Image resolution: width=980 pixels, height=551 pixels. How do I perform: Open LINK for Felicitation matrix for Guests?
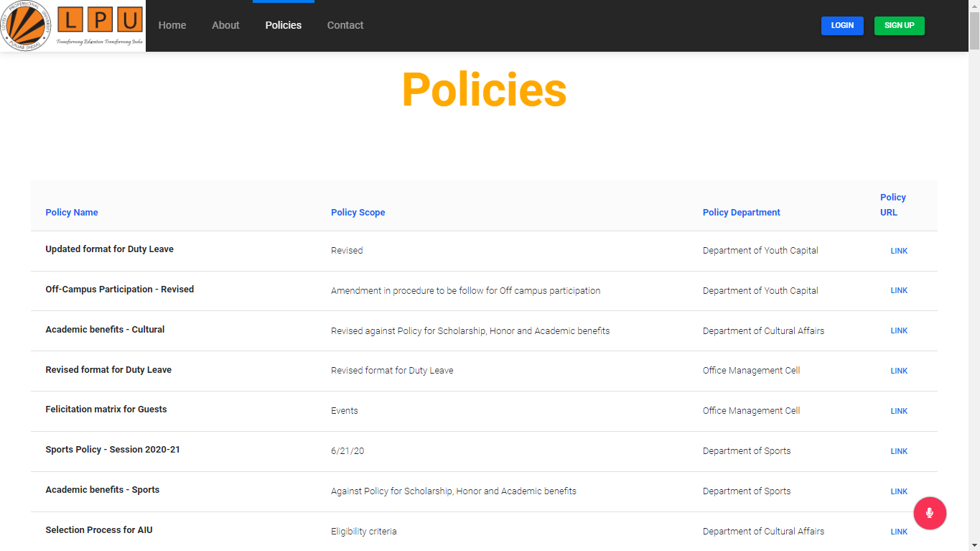click(899, 410)
